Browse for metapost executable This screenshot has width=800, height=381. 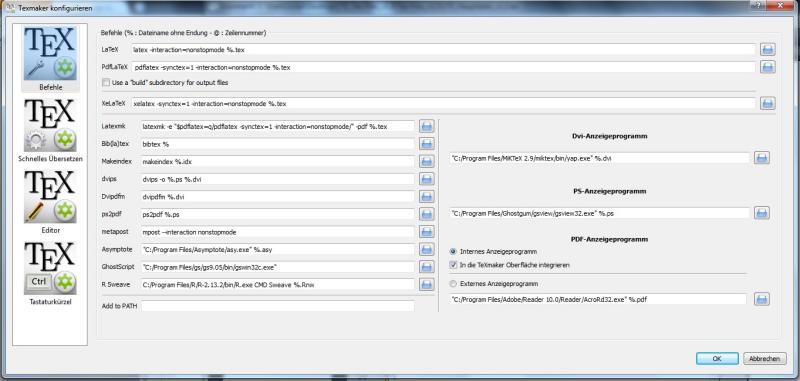[427, 232]
